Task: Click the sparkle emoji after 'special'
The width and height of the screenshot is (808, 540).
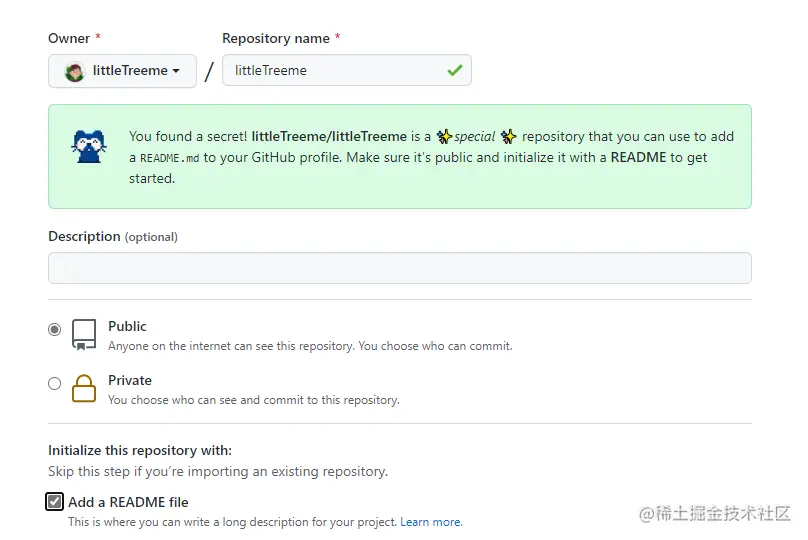Action: click(508, 137)
